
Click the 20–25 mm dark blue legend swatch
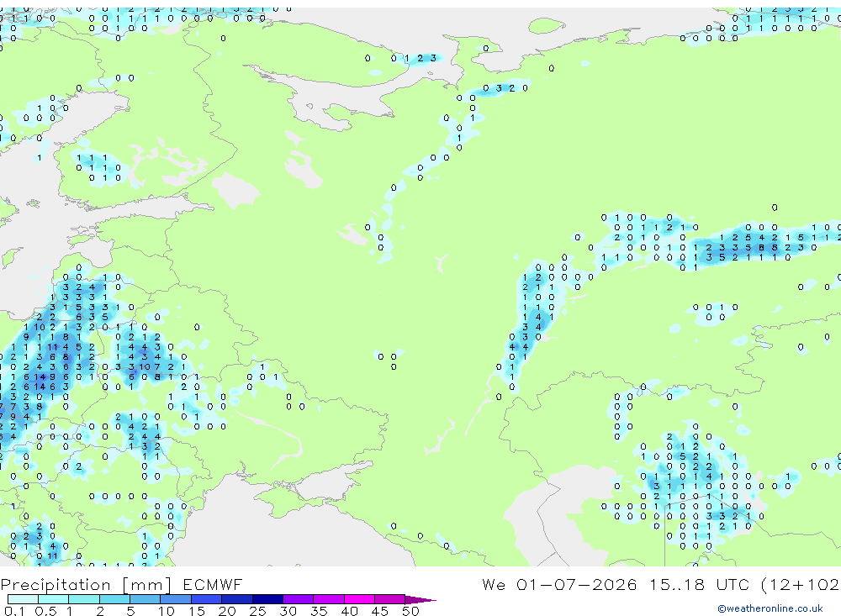pos(237,599)
